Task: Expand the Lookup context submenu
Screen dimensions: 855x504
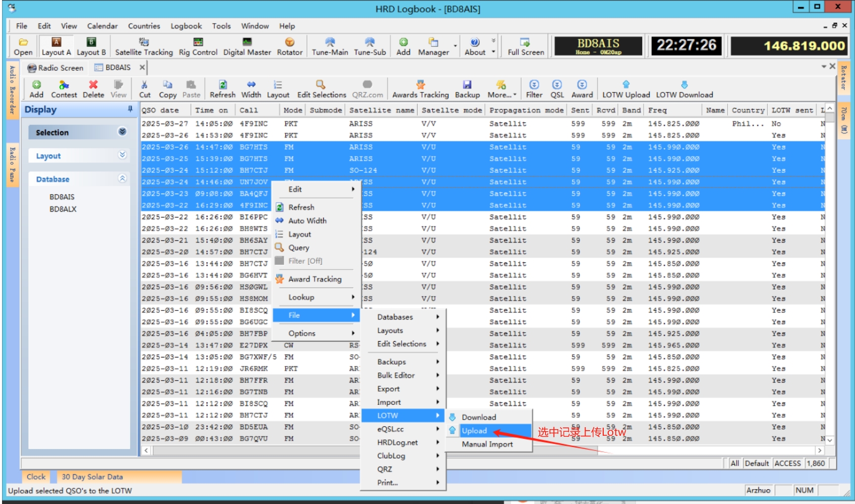Action: point(316,297)
